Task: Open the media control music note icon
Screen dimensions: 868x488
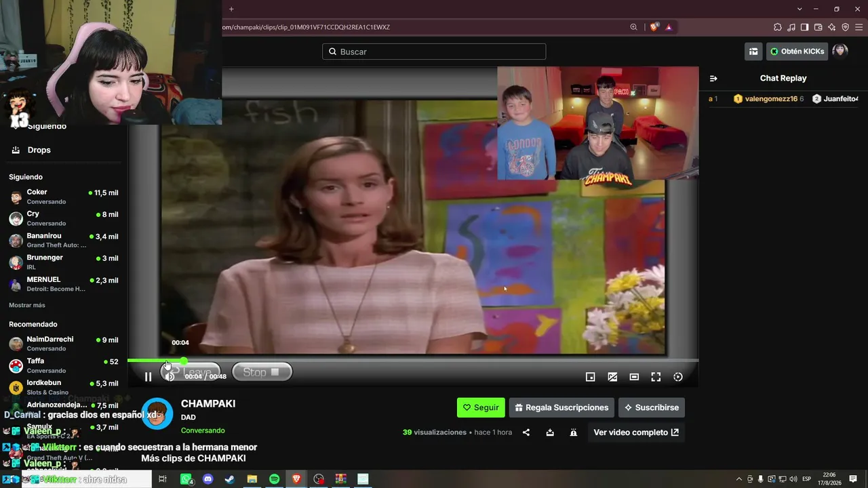Action: point(791,27)
